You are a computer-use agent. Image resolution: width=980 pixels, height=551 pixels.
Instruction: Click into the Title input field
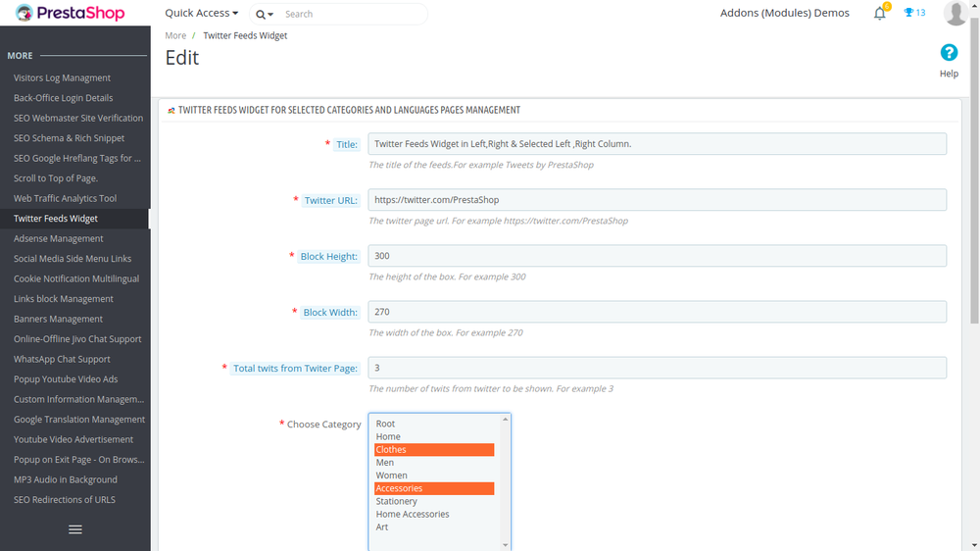point(657,144)
